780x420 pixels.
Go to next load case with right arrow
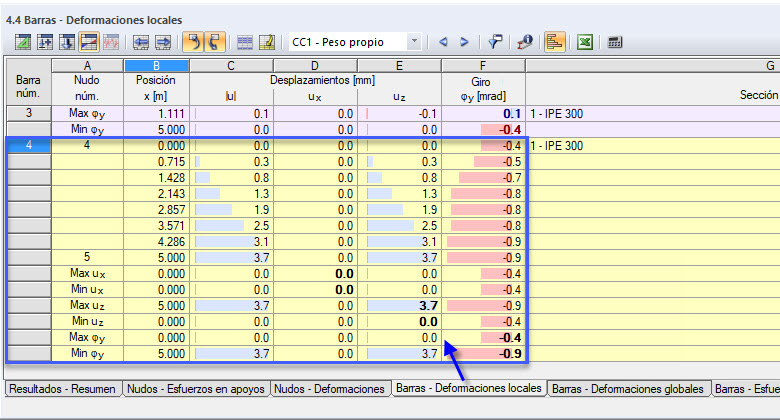click(464, 42)
